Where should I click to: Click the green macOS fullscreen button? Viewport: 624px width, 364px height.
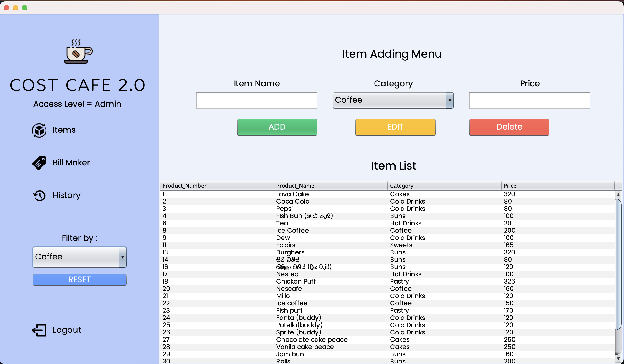[x=25, y=8]
